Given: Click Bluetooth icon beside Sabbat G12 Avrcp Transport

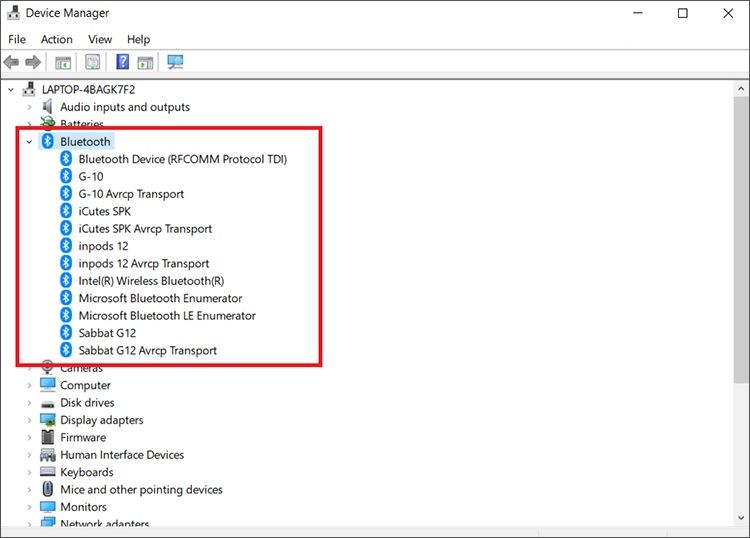Looking at the screenshot, I should 66,350.
